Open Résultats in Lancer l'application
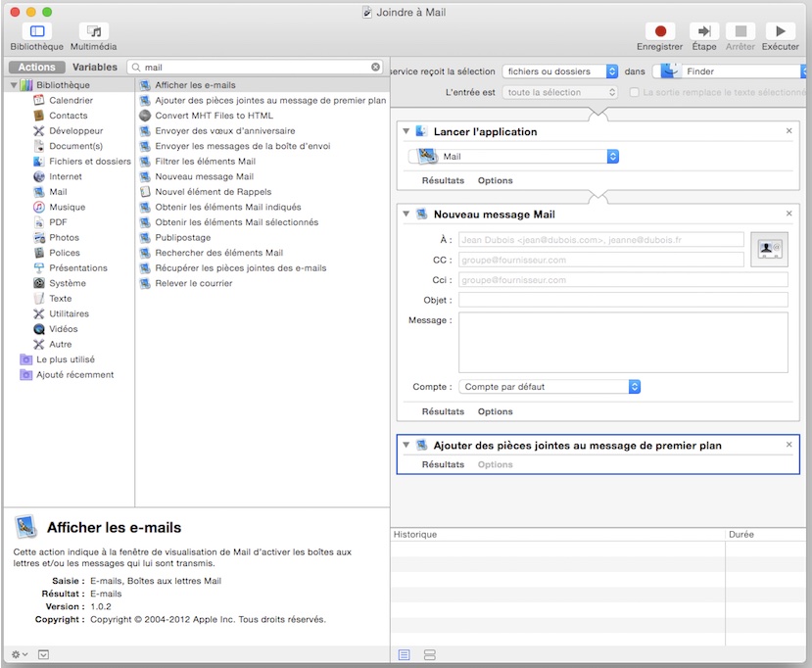This screenshot has width=812, height=668. pyautogui.click(x=443, y=180)
